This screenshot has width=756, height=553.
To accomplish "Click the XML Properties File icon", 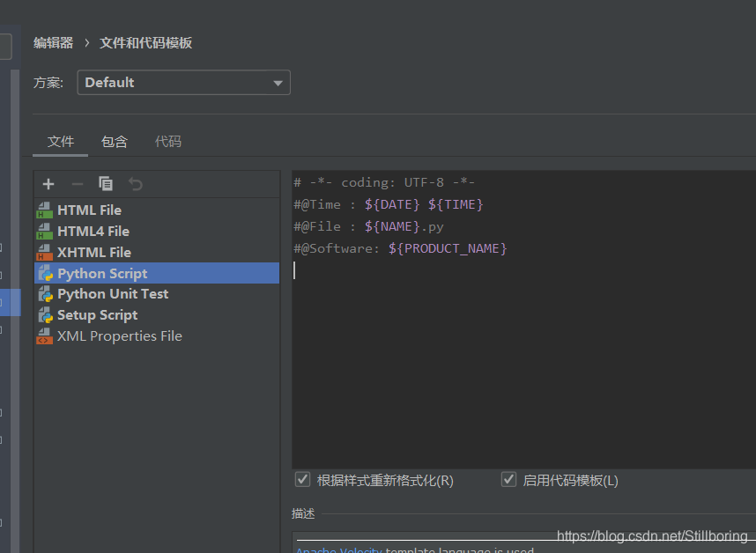I will [43, 335].
